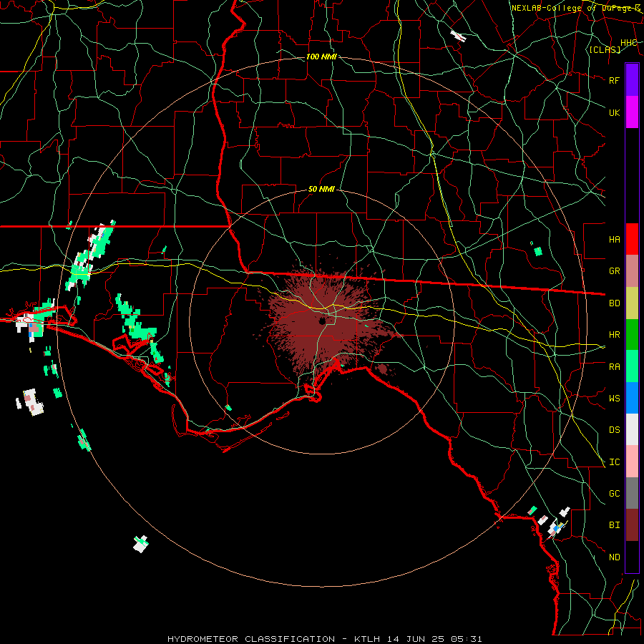Screen dimensions: 644x644
Task: Click the black radar site dot at center
Action: (322, 321)
